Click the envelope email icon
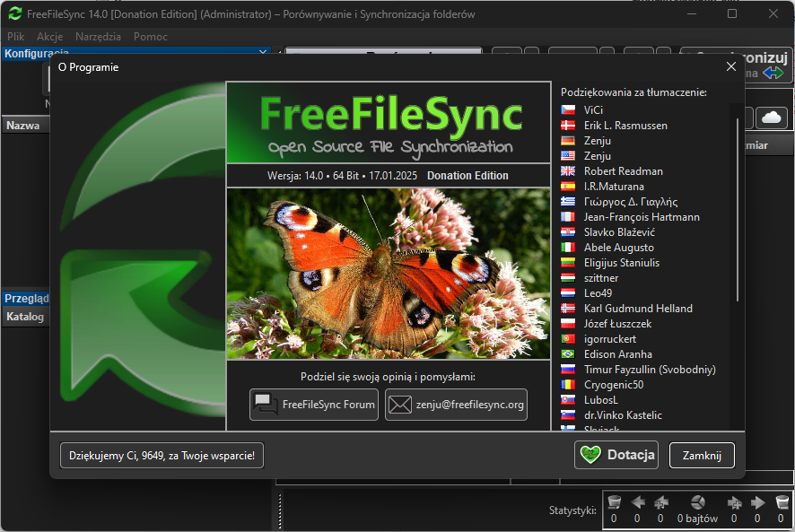Viewport: 795px width, 532px height. coord(400,405)
